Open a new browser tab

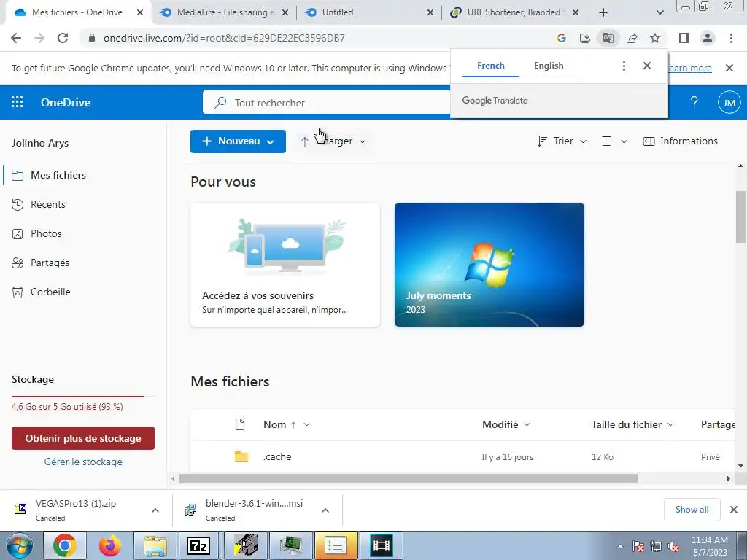(603, 12)
